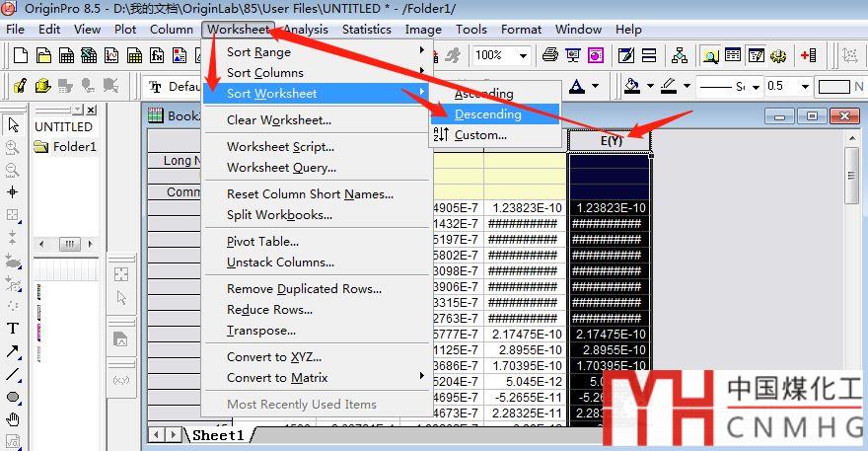The height and width of the screenshot is (451, 868).
Task: Click the New Excel workbook icon
Action: pos(89,55)
